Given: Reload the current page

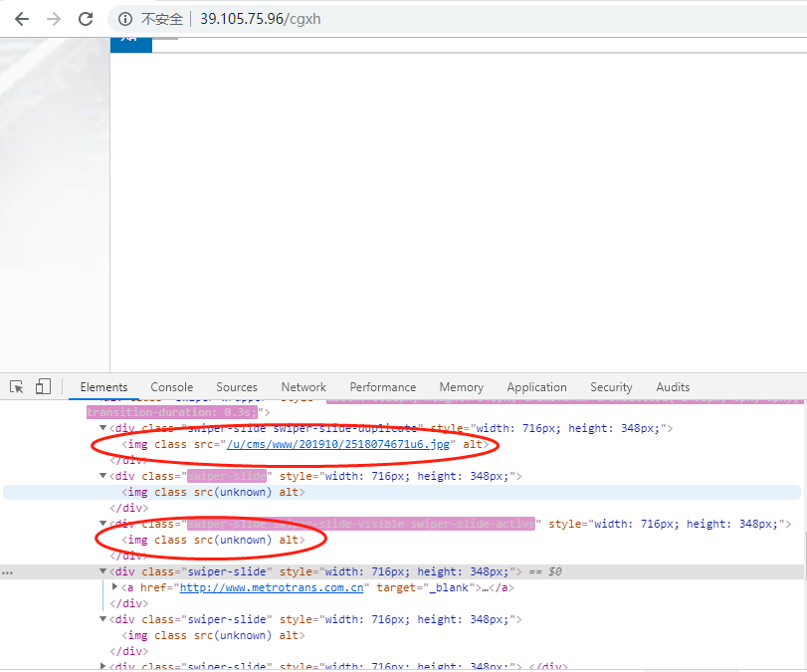Looking at the screenshot, I should pyautogui.click(x=86, y=19).
